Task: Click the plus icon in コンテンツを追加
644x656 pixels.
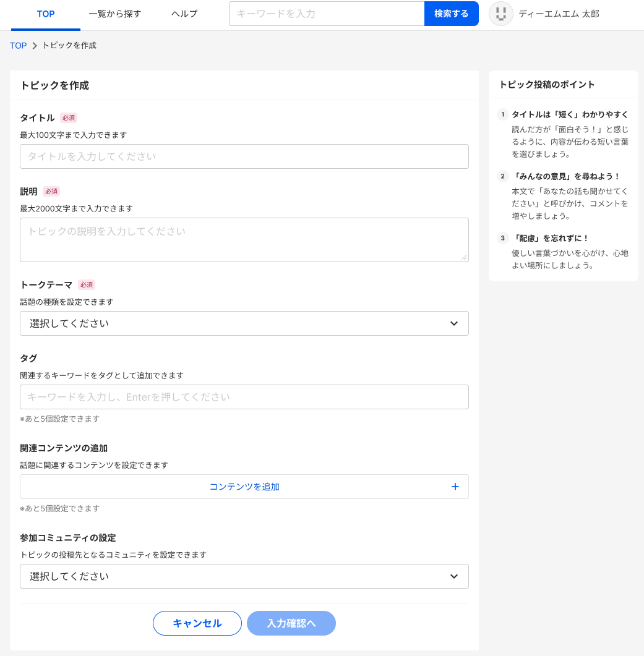Action: click(x=455, y=487)
